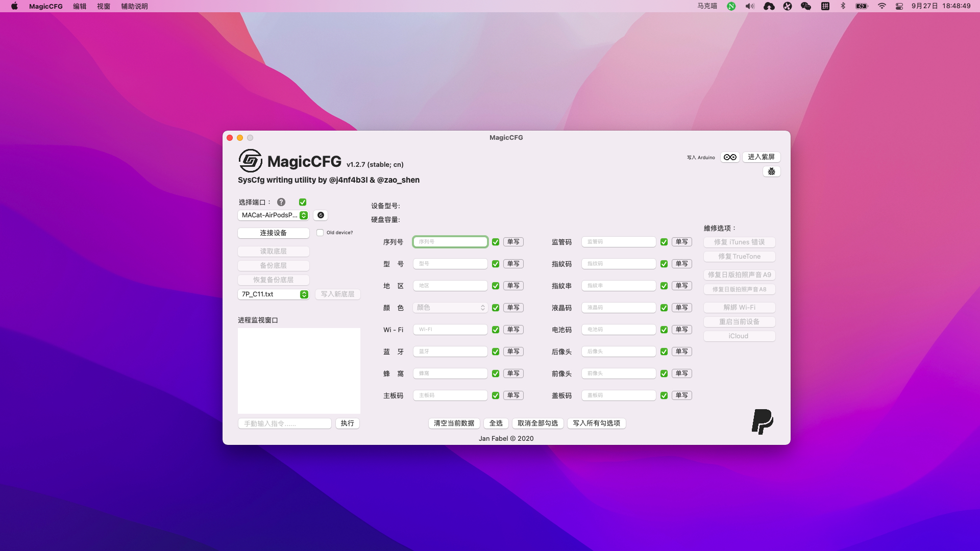Screen dimensions: 980x551
Task: Click 单写 button for 液晶码
Action: click(682, 308)
